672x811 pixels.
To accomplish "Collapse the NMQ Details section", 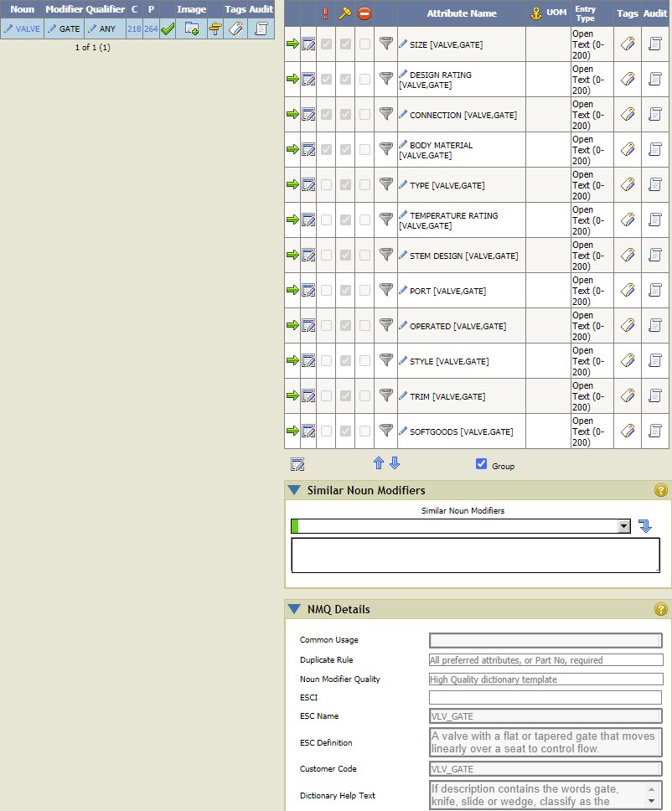I will pyautogui.click(x=294, y=609).
